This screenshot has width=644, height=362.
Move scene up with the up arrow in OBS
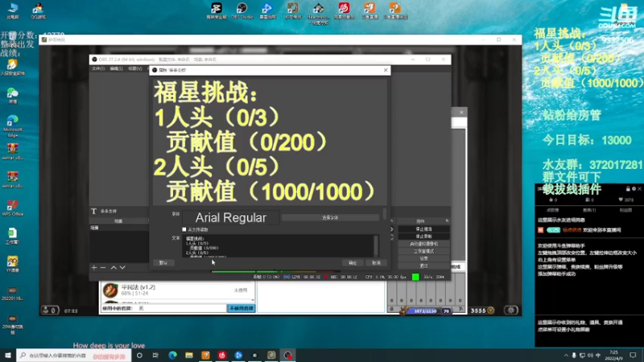114,268
